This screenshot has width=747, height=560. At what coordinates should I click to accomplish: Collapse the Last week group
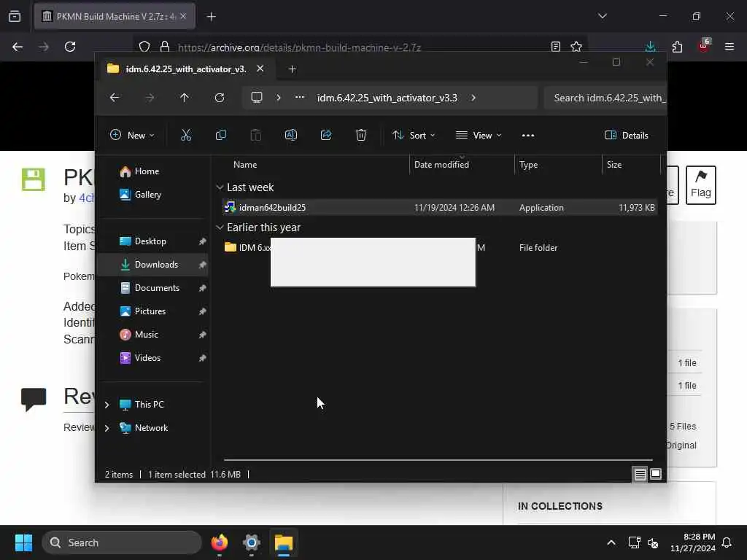tap(220, 187)
